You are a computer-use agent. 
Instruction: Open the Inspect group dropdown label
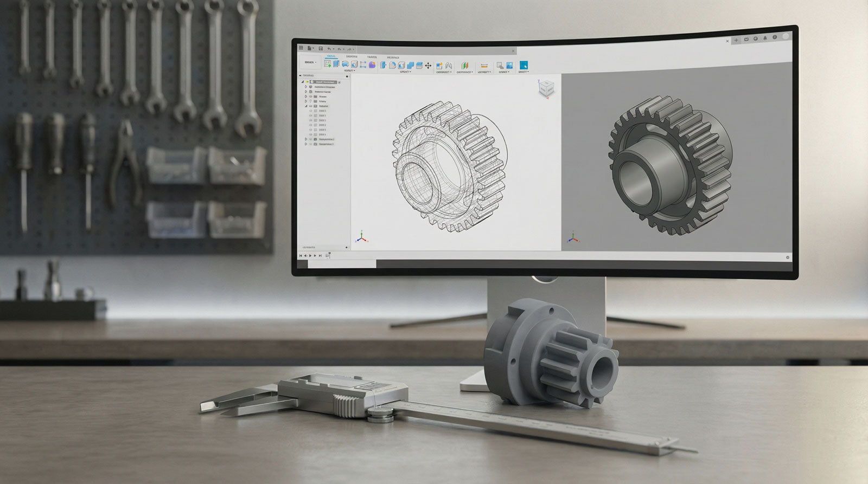484,72
